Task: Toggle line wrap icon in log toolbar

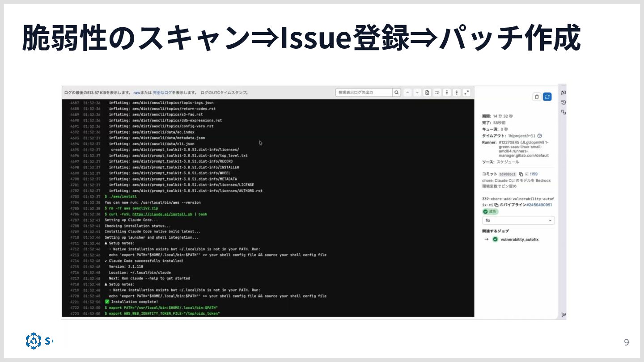Action: click(x=437, y=93)
